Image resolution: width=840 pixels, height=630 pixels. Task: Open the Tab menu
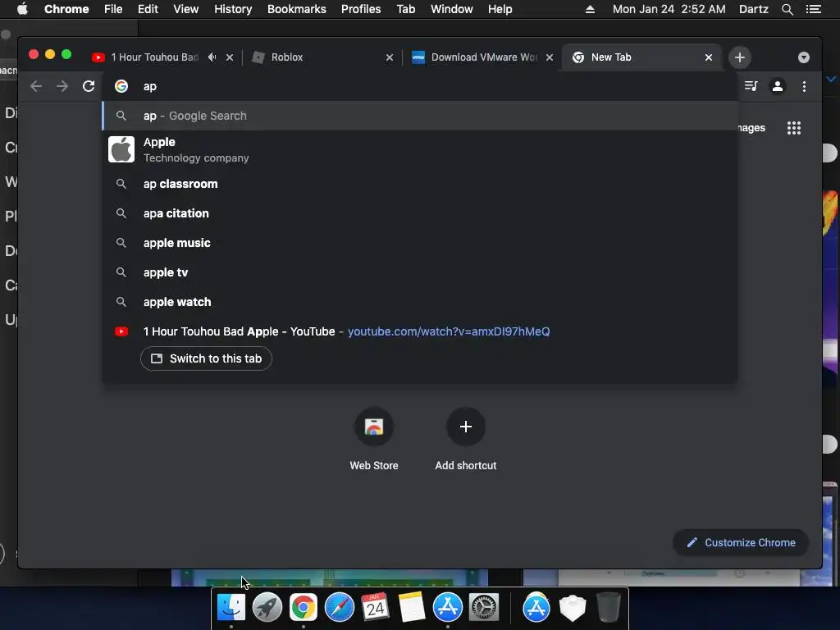tap(406, 9)
